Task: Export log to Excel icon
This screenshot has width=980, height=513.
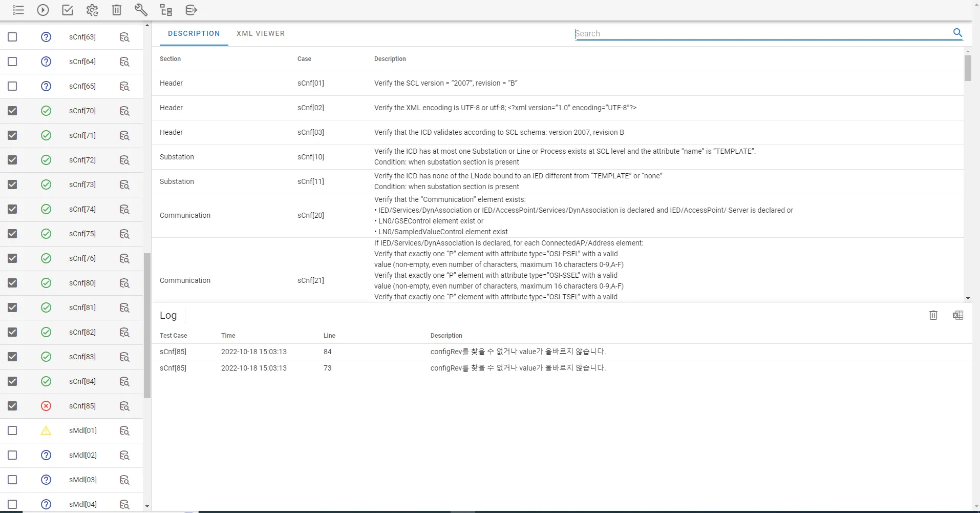Action: tap(957, 315)
